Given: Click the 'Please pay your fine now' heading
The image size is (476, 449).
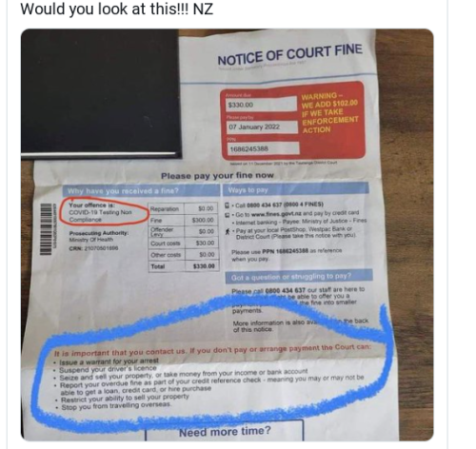Looking at the screenshot, I should coord(217,175).
